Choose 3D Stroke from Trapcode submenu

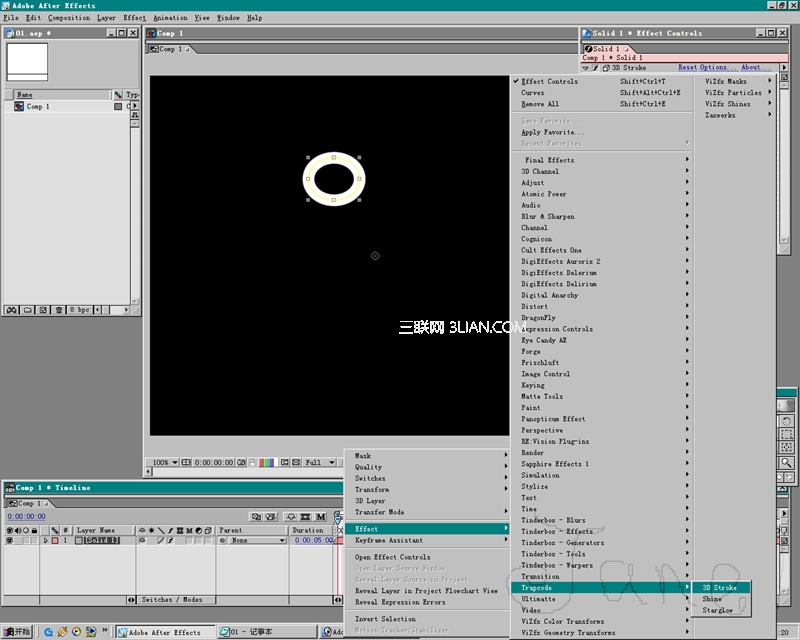(719, 588)
